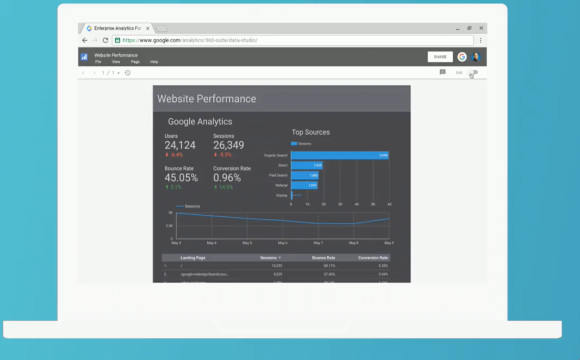This screenshot has width=580, height=360.
Task: Click the Bounce Rate column header
Action: point(324,258)
